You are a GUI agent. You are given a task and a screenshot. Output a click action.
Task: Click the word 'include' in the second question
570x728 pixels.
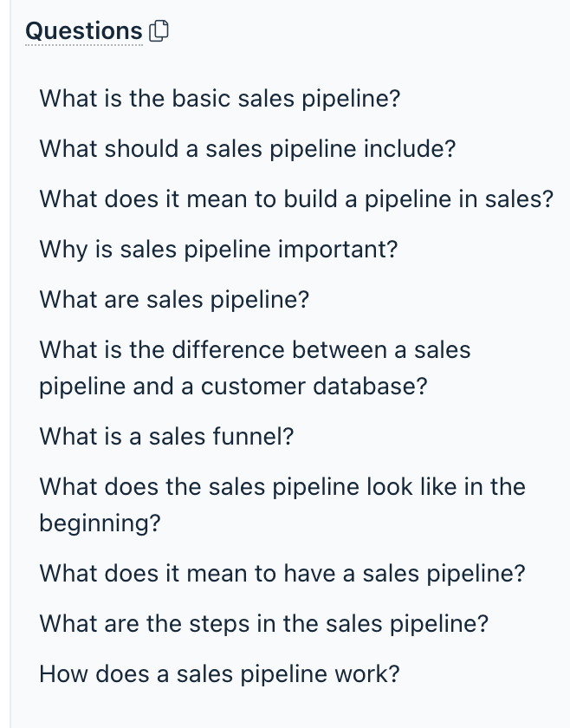click(x=405, y=148)
